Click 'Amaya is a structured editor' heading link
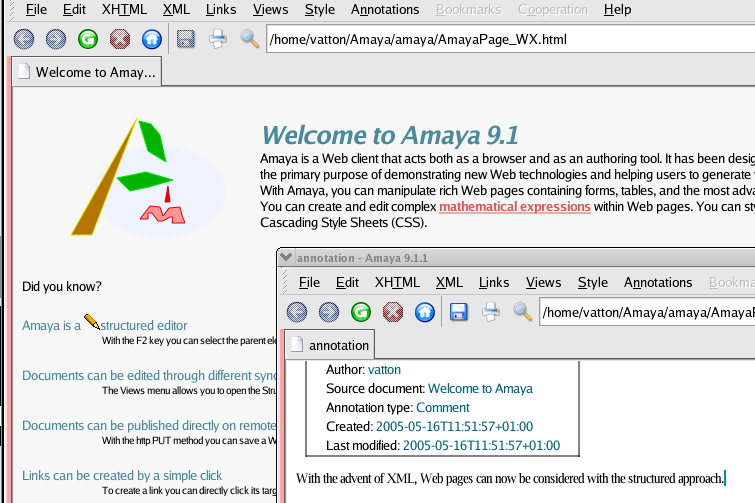 (x=104, y=325)
